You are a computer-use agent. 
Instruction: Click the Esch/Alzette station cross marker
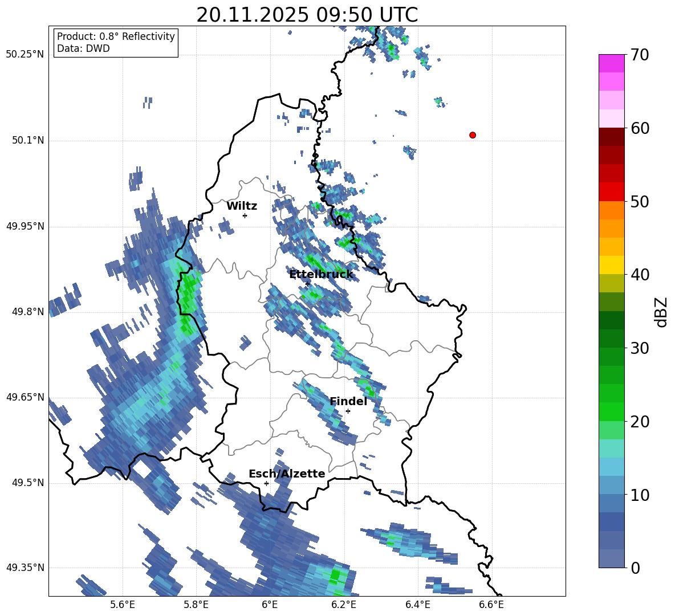point(266,483)
